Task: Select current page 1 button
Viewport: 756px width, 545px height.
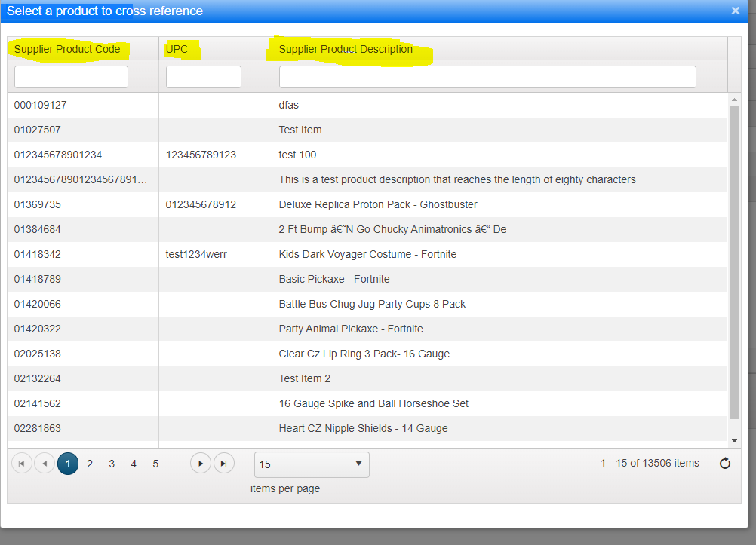Action: [68, 464]
